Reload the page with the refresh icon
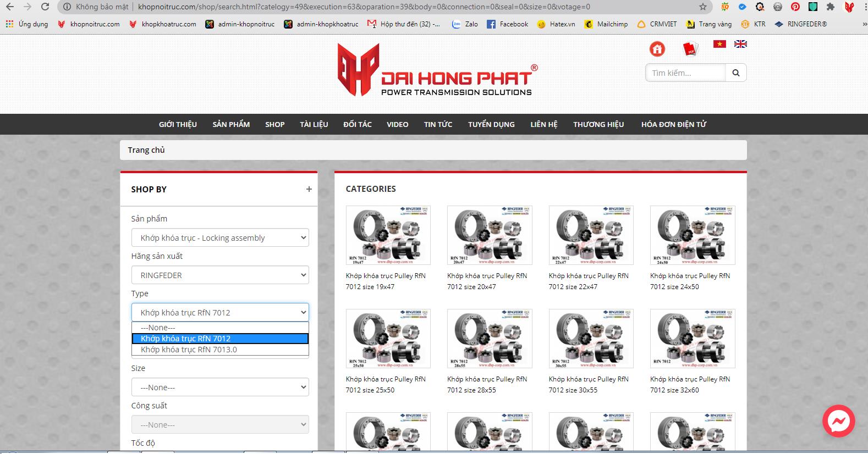Image resolution: width=868 pixels, height=454 pixels. coord(46,7)
